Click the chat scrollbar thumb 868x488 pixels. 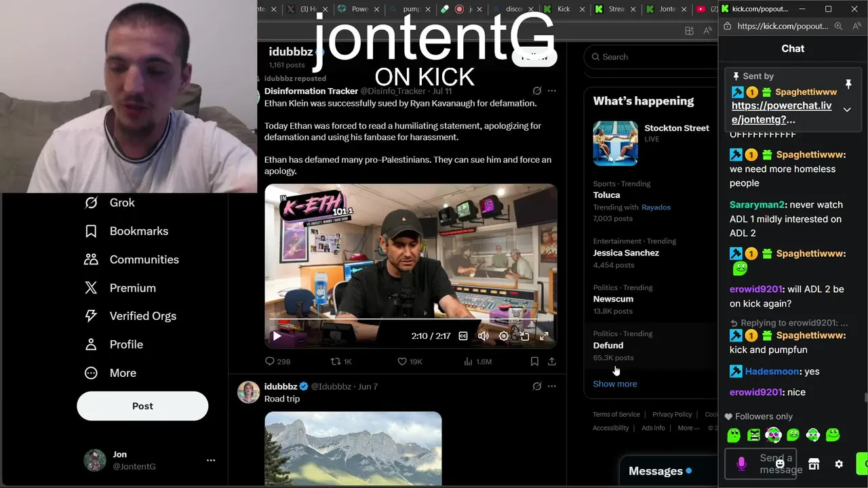click(x=865, y=397)
